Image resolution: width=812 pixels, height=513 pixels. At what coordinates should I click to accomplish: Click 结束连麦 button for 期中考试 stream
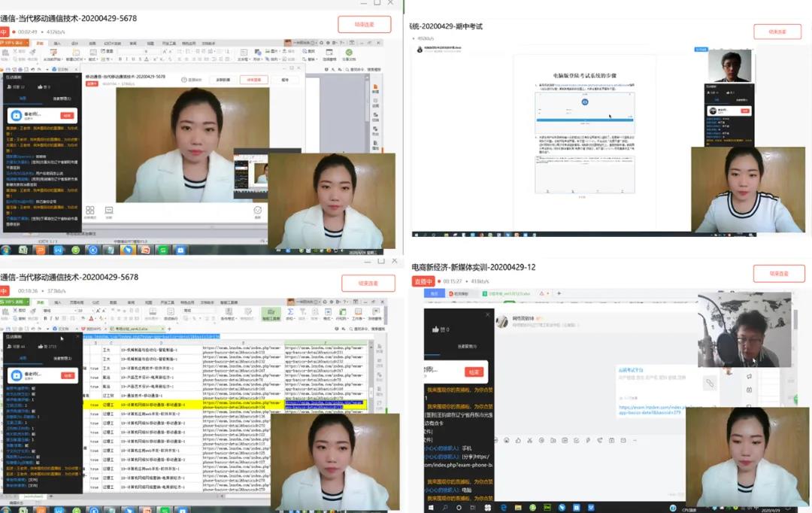(x=777, y=32)
